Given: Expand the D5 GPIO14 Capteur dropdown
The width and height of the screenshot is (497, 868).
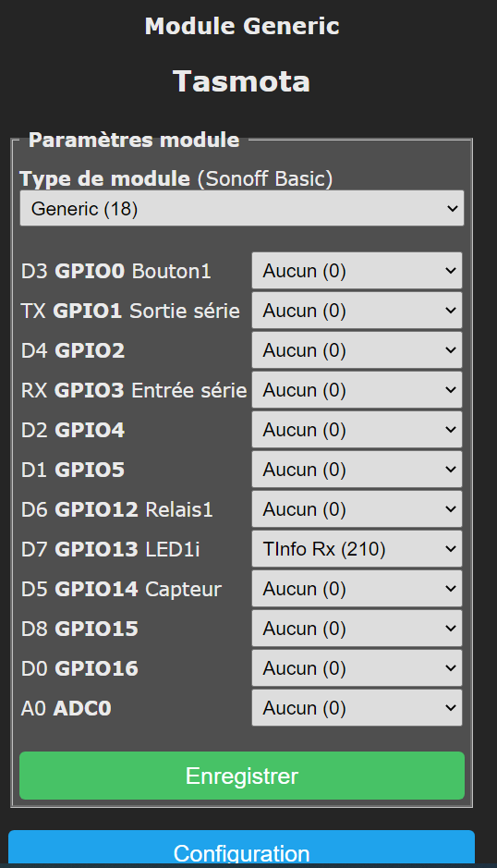Looking at the screenshot, I should 357,589.
